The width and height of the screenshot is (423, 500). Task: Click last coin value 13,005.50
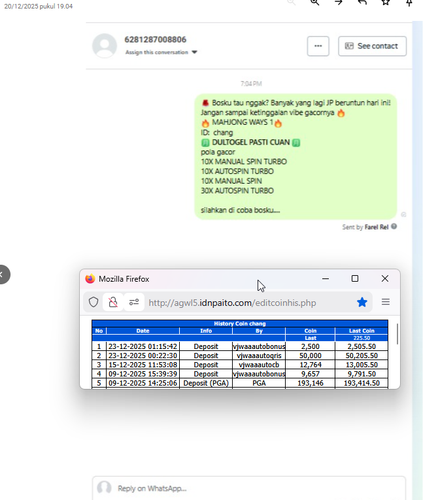(362, 365)
